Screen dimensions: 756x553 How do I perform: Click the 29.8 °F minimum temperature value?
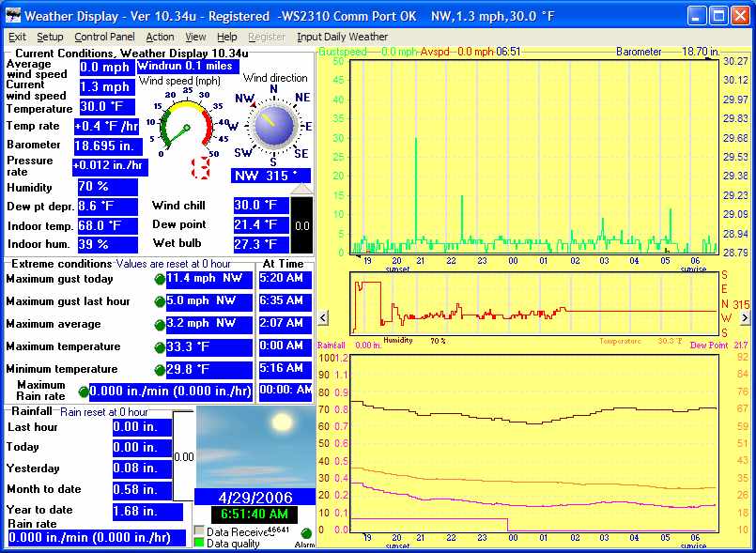[x=209, y=370]
